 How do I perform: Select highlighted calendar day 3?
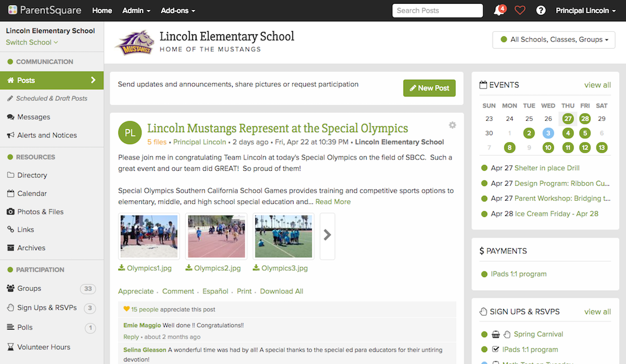[x=548, y=133]
